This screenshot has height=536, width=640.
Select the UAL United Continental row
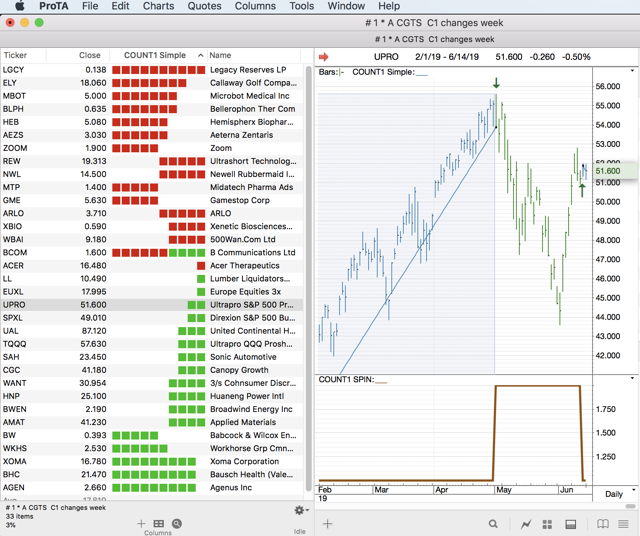pyautogui.click(x=152, y=331)
